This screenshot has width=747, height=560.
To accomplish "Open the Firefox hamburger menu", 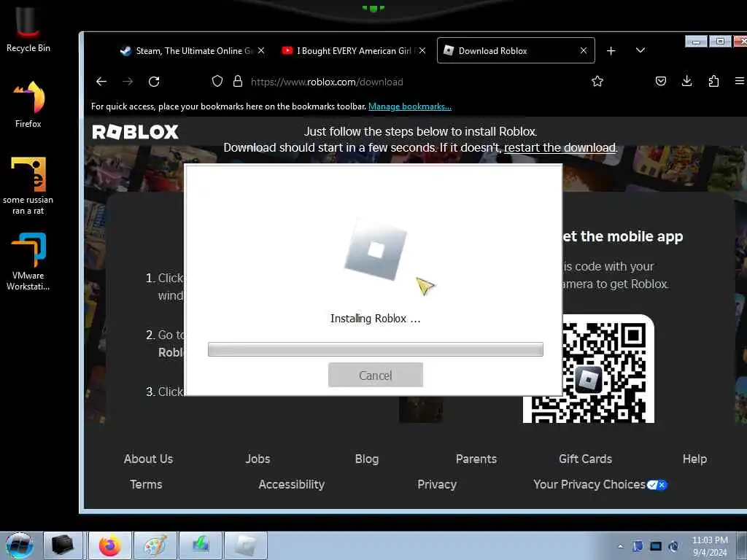I will tap(740, 81).
